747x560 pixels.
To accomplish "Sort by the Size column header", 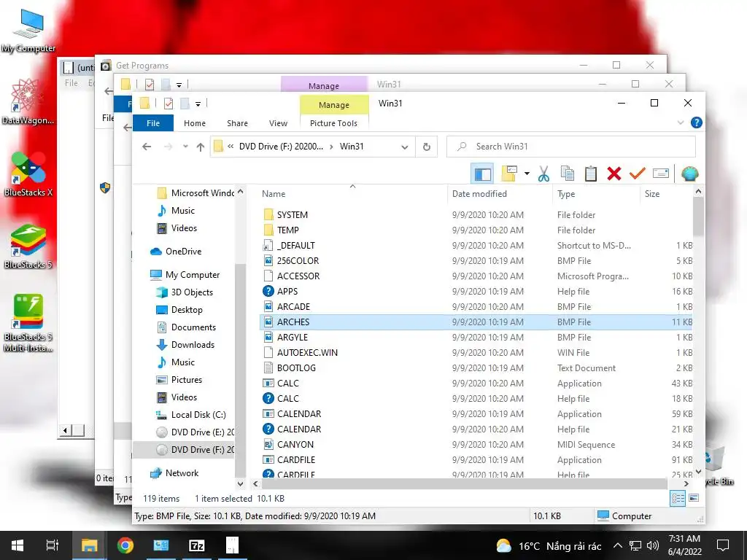I will [651, 194].
